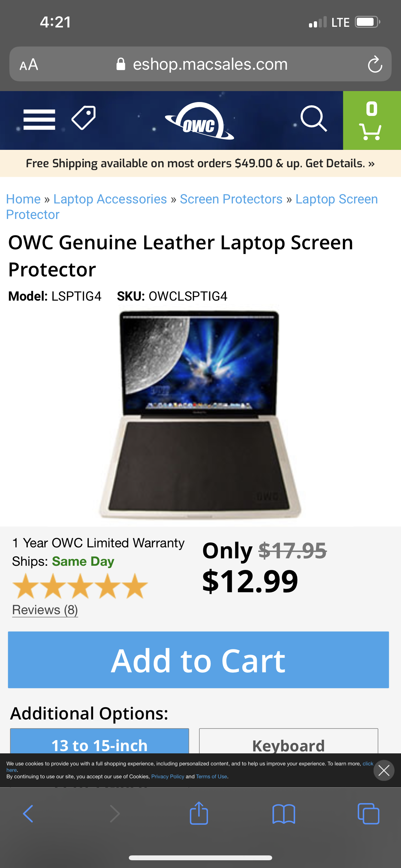Open Laptop Accessories breadcrumb link

(x=110, y=199)
